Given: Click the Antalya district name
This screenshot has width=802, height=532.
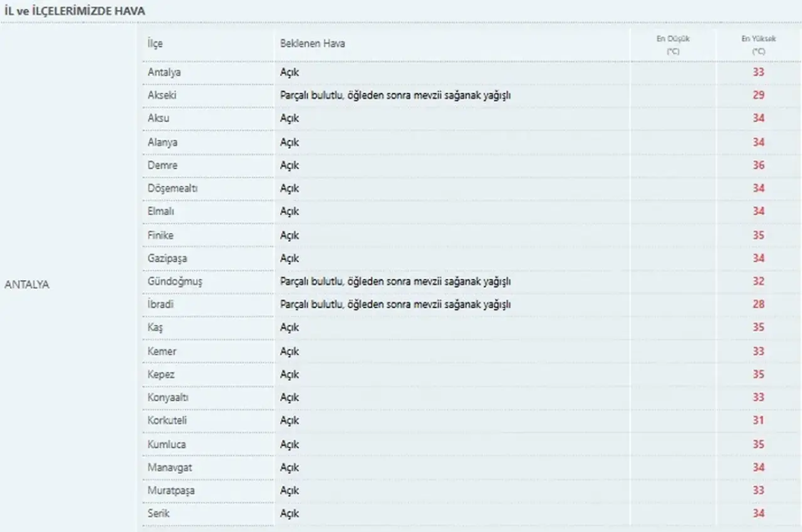Looking at the screenshot, I should 164,72.
